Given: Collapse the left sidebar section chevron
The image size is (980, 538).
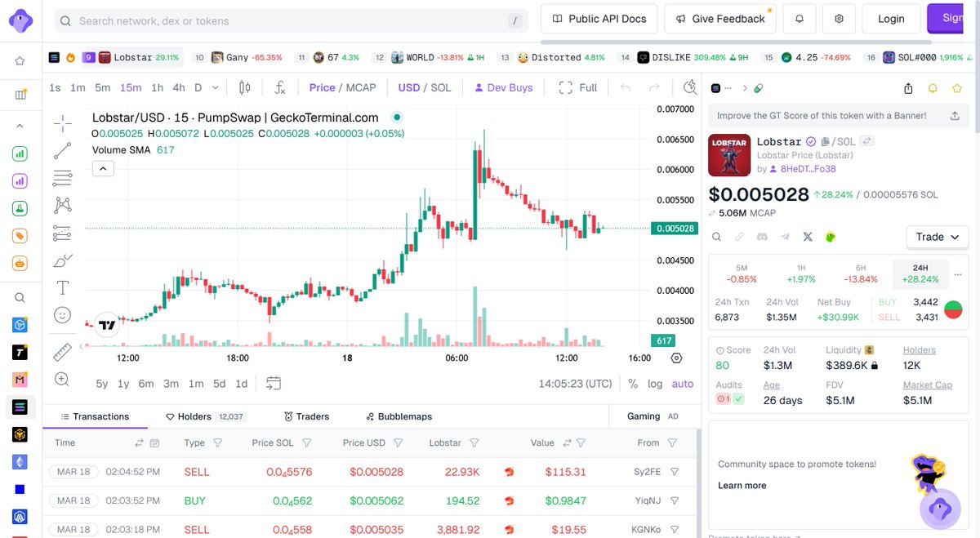Looking at the screenshot, I should 20,126.
